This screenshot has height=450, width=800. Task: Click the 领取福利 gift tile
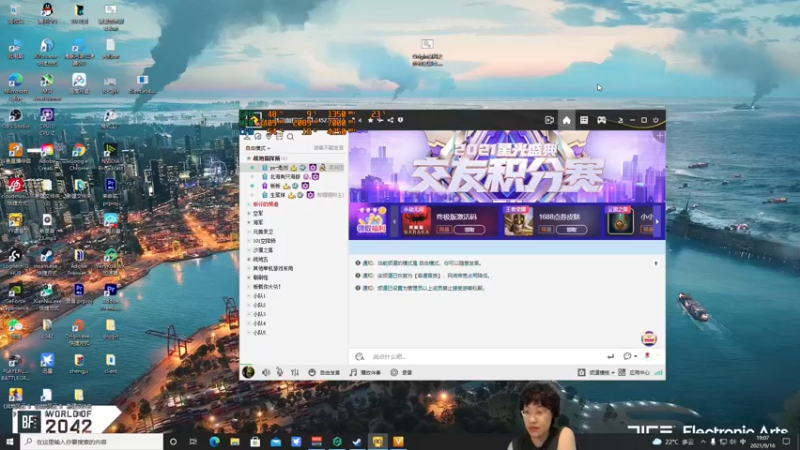[x=371, y=221]
